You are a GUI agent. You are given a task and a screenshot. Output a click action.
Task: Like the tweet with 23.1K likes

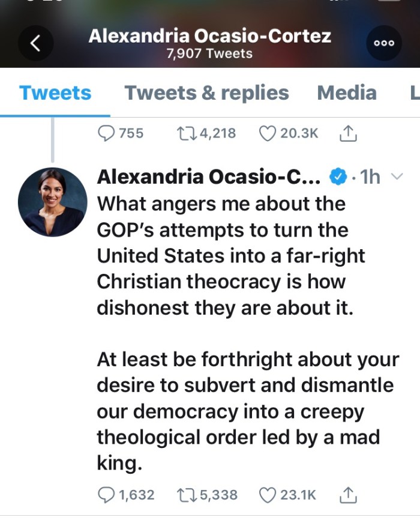point(267,495)
